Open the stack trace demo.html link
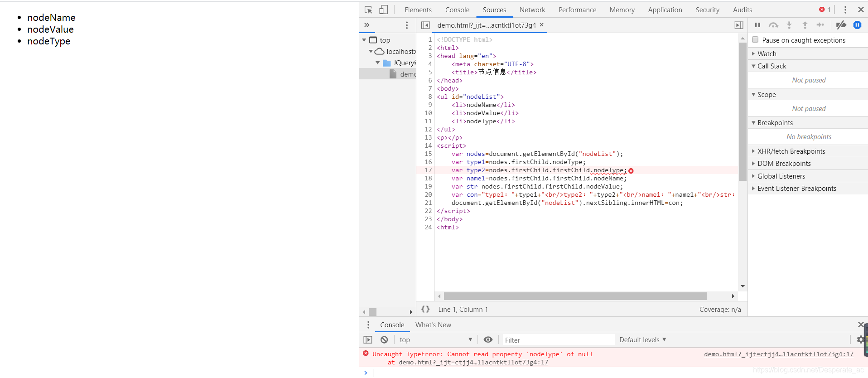The width and height of the screenshot is (868, 378). coord(473,362)
